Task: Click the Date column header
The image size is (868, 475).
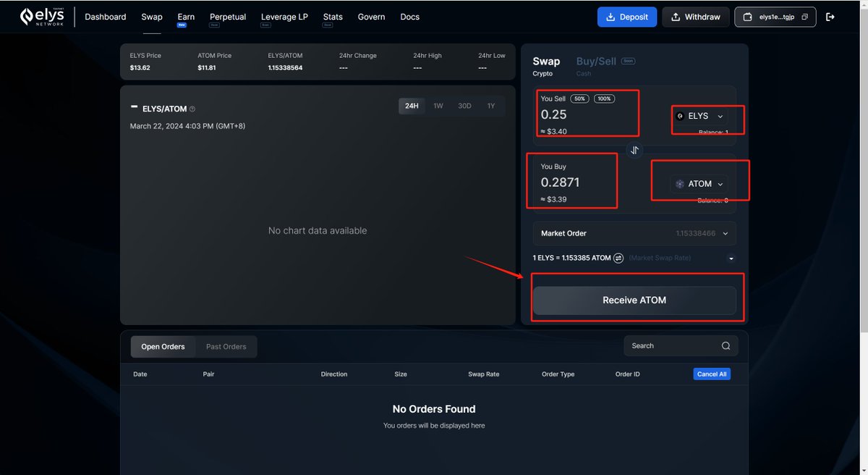Action: pyautogui.click(x=140, y=374)
